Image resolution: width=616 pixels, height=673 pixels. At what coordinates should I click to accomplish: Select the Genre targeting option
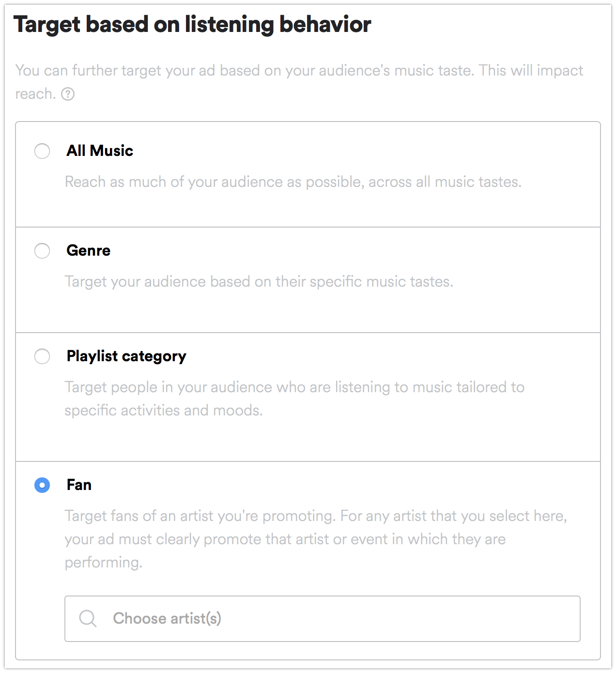click(42, 251)
